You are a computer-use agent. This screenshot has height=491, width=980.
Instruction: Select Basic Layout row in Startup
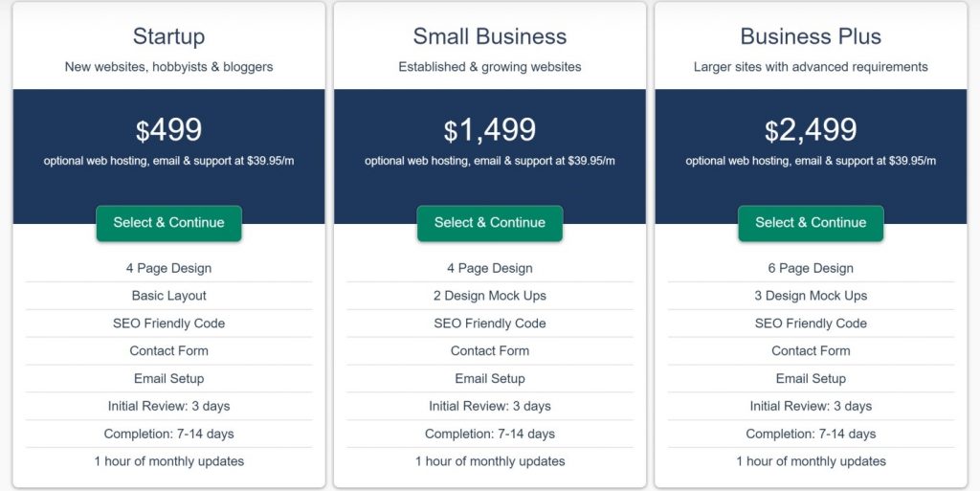(168, 296)
